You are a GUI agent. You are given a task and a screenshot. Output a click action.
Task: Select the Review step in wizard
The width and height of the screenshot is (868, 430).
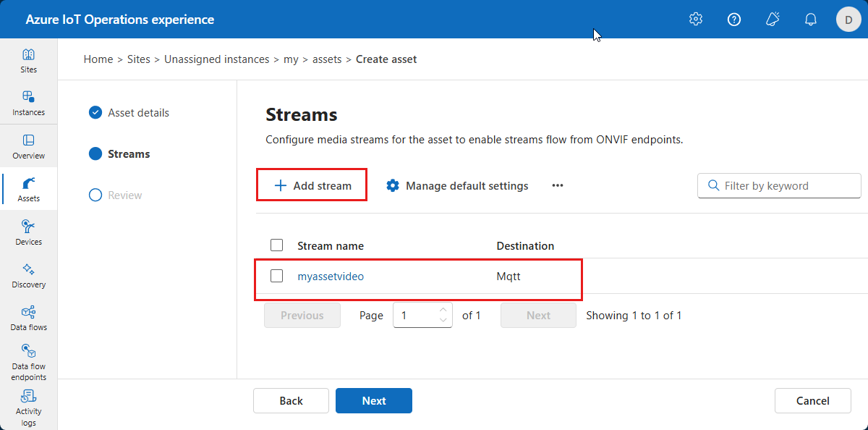124,195
